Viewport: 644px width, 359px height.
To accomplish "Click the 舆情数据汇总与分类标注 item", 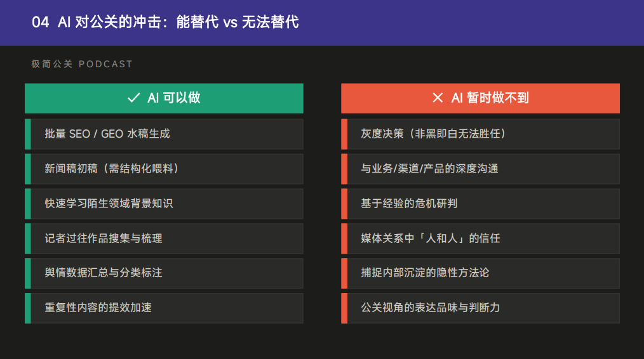I will tap(104, 273).
